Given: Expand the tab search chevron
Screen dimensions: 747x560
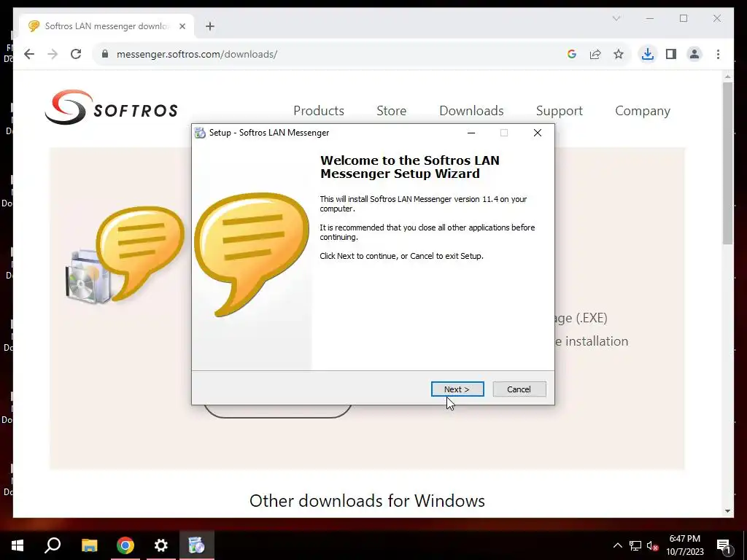Looking at the screenshot, I should coord(616,18).
